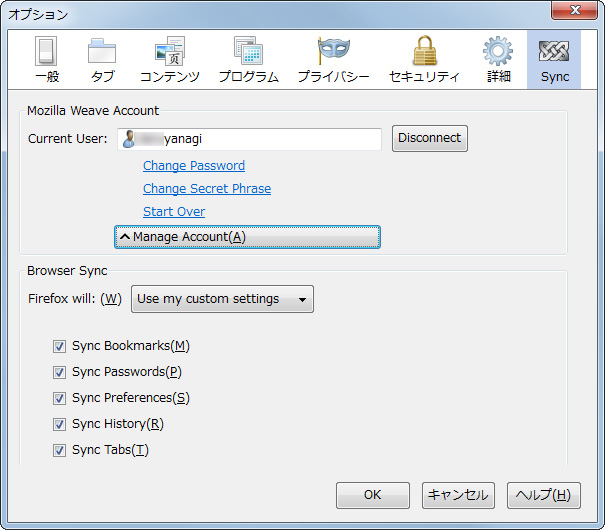Collapse the Manage Account expander
The width and height of the screenshot is (605, 530).
pyautogui.click(x=247, y=237)
